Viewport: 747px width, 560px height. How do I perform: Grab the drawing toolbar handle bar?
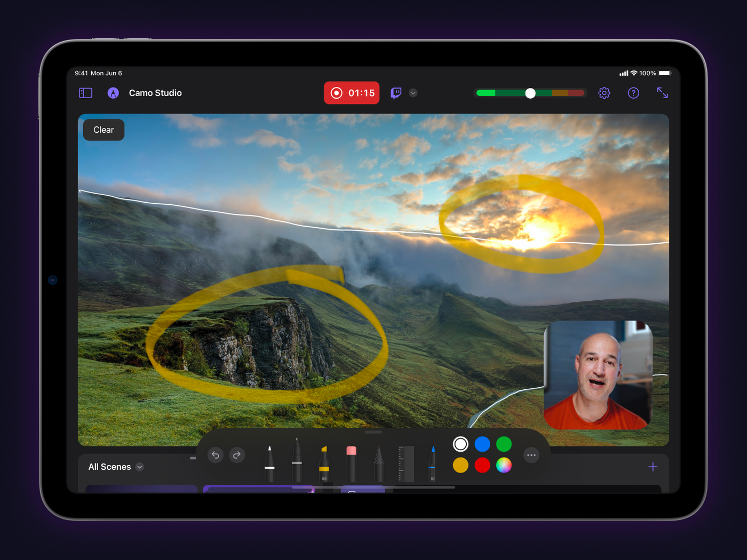pyautogui.click(x=373, y=432)
